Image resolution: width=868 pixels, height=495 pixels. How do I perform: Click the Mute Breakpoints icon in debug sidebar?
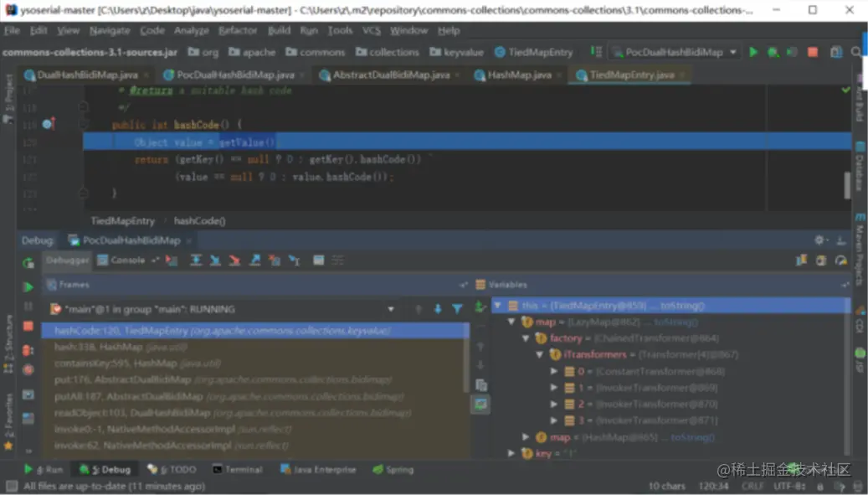[28, 369]
